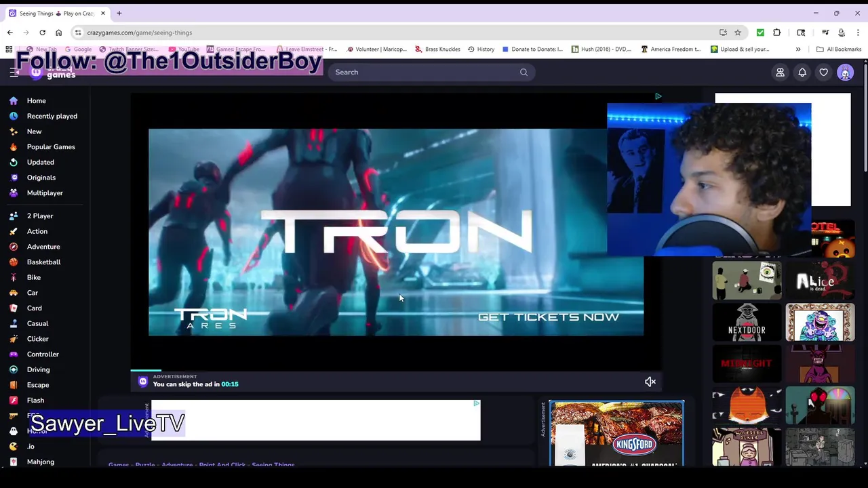This screenshot has width=868, height=488.
Task: Click the AdChoices icon above video
Action: point(658,96)
